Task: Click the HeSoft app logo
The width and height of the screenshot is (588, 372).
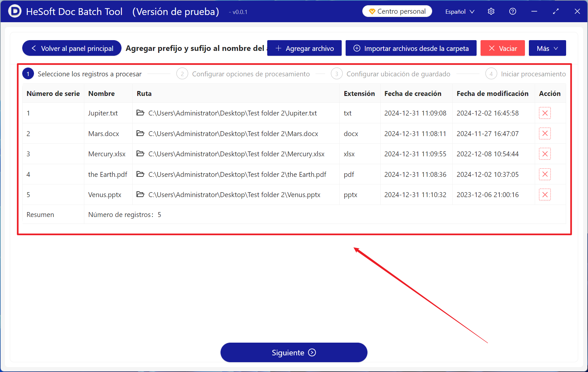Action: [x=14, y=11]
